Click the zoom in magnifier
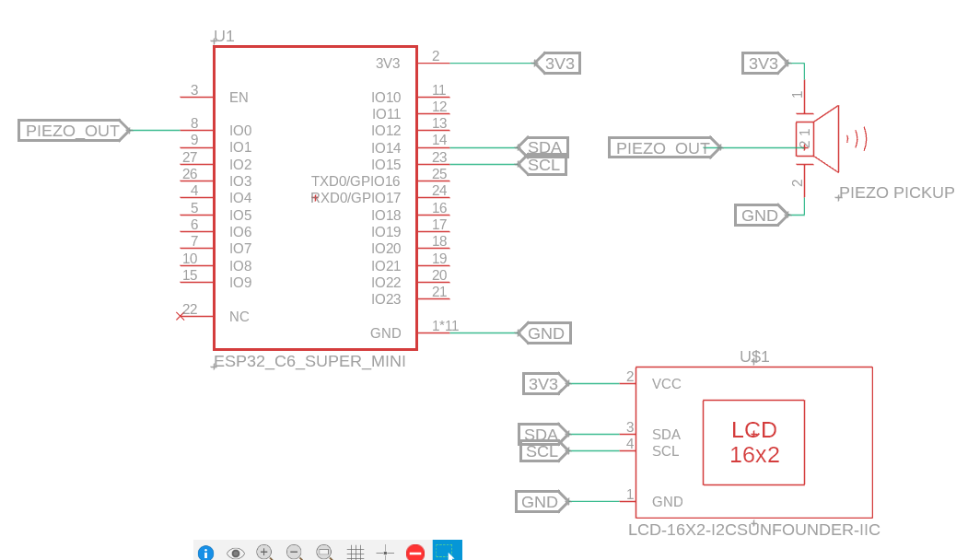 [x=264, y=552]
